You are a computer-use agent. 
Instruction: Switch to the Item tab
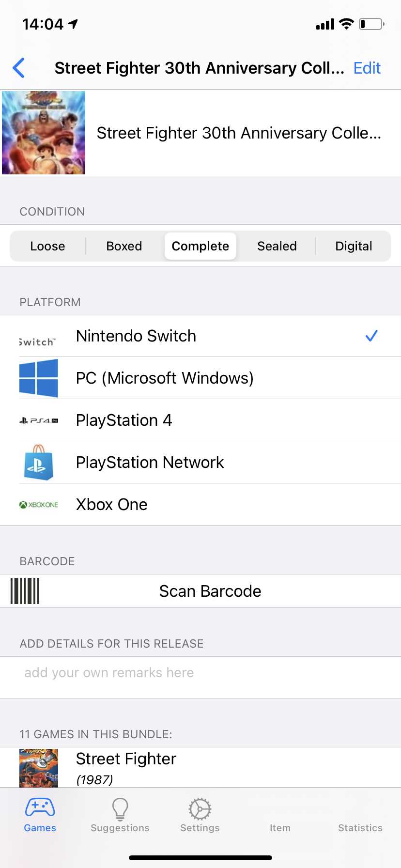[280, 827]
